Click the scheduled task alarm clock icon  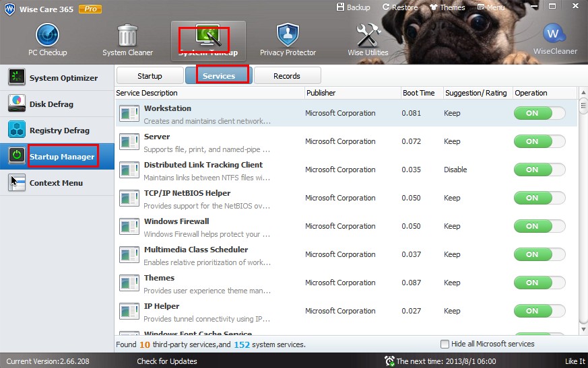[389, 361]
